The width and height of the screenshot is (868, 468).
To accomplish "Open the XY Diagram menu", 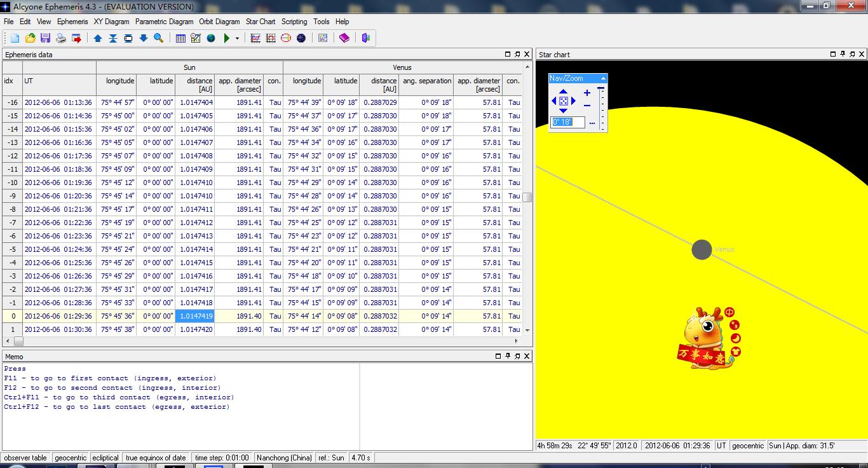I will (111, 22).
